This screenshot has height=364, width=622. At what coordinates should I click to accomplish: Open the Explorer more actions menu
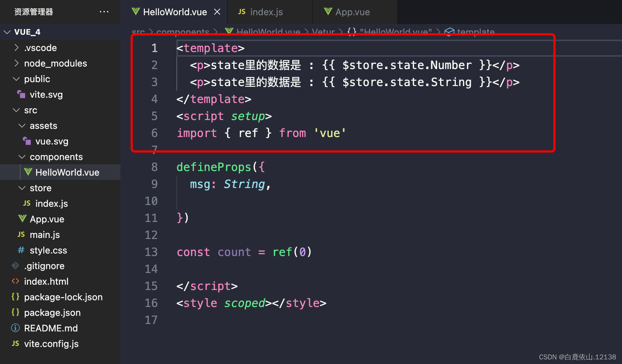(104, 12)
